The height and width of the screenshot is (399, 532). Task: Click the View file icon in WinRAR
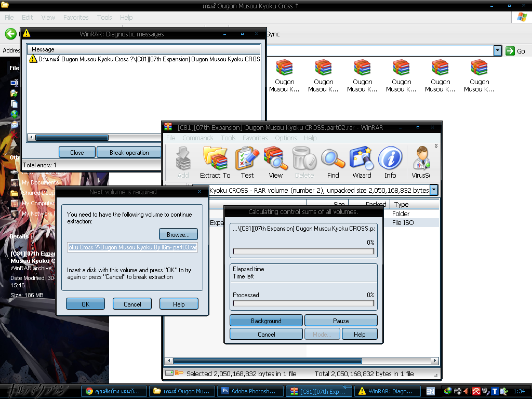tap(275, 162)
